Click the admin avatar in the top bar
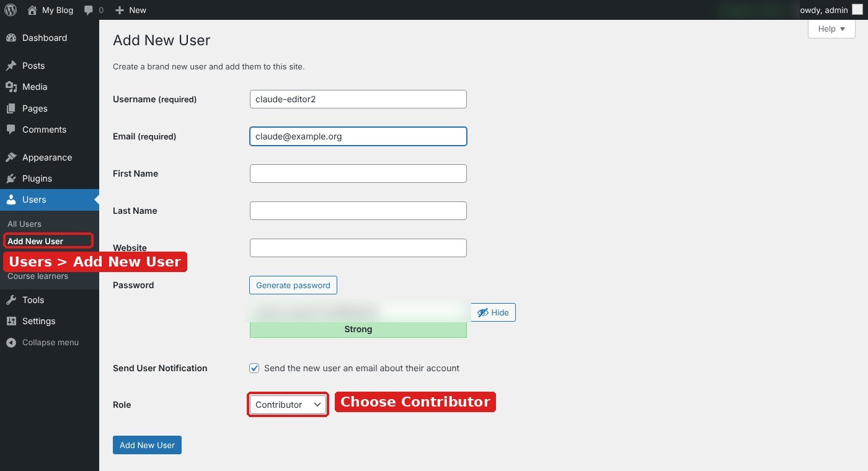This screenshot has height=471, width=868. (857, 10)
